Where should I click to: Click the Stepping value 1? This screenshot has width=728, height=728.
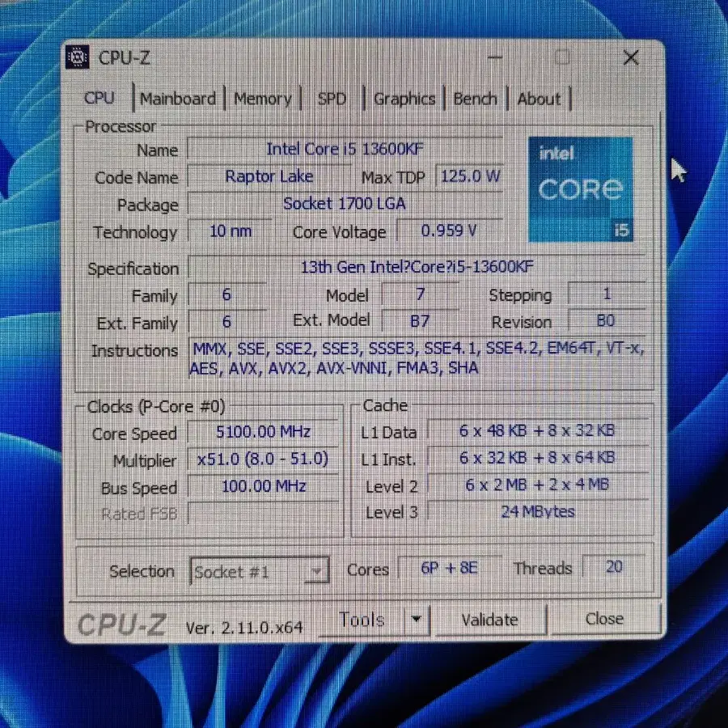pos(606,294)
